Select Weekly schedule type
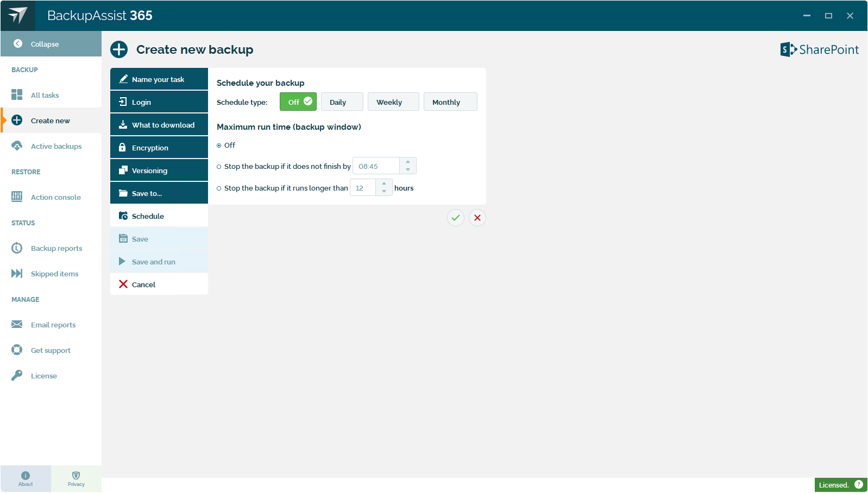The width and height of the screenshot is (868, 493). coord(393,102)
